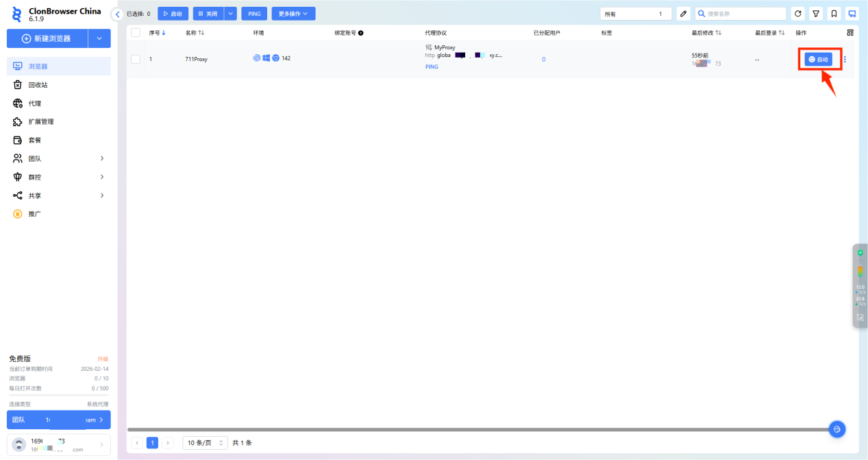Open the three-dot menu for 711Proxy
This screenshot has height=460, width=868.
[845, 59]
